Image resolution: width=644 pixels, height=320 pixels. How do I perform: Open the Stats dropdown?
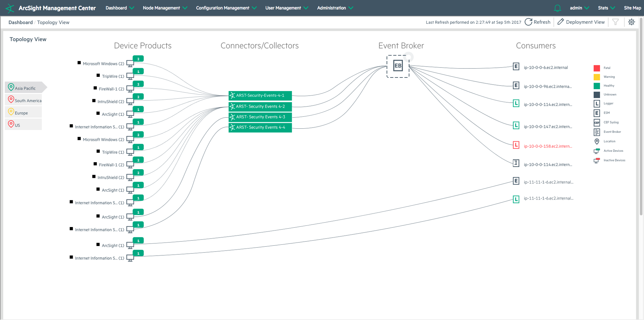click(x=606, y=8)
